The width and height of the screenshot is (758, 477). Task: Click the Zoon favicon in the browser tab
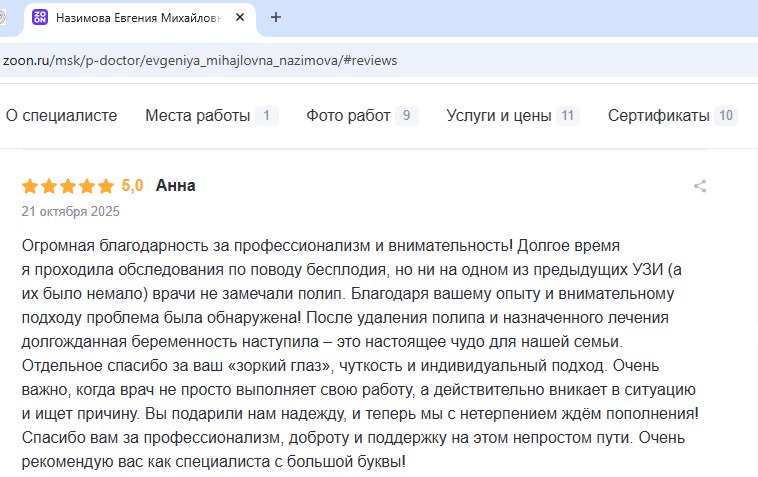[40, 17]
